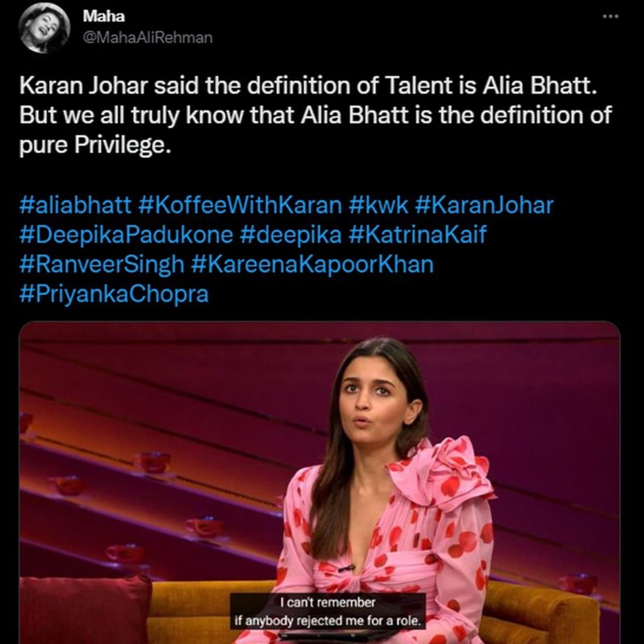Open the #PriyankaChopra hashtag
The height and width of the screenshot is (644, 644).
pyautogui.click(x=114, y=294)
